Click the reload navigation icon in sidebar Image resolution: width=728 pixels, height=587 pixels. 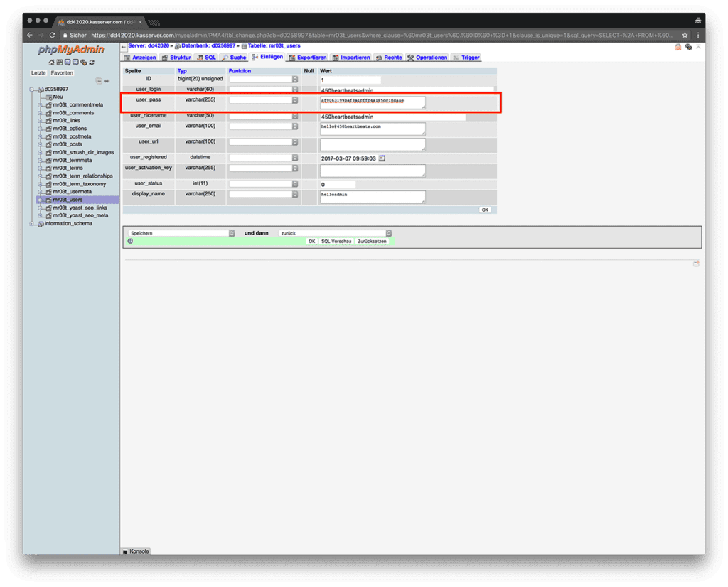tap(92, 63)
